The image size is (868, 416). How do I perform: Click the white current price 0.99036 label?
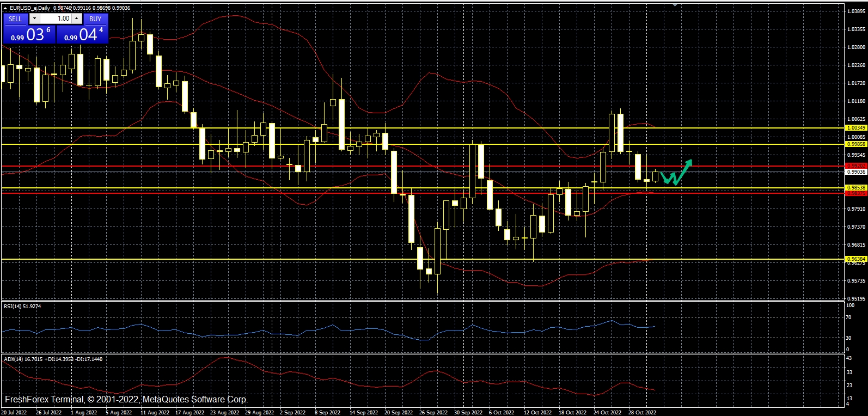click(x=855, y=172)
